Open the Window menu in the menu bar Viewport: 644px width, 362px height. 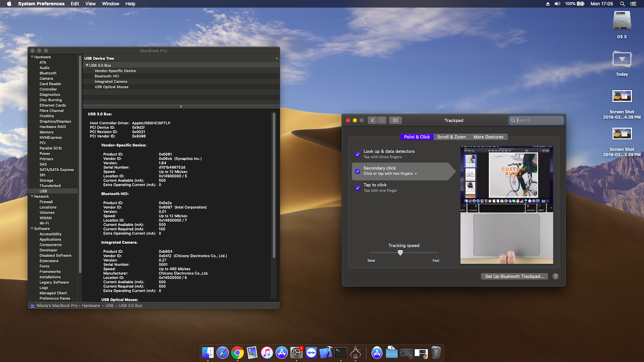[110, 3]
